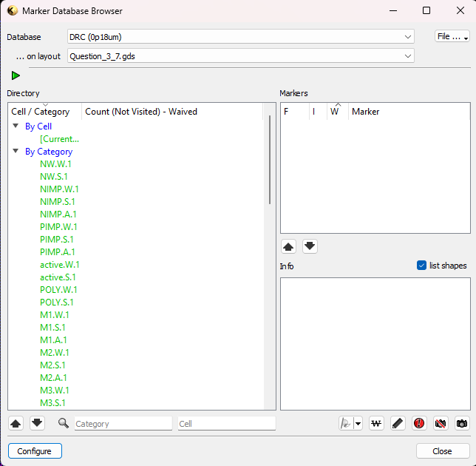Click the flag marker icon in bottom toolbar
This screenshot has height=466, width=476.
[x=346, y=423]
